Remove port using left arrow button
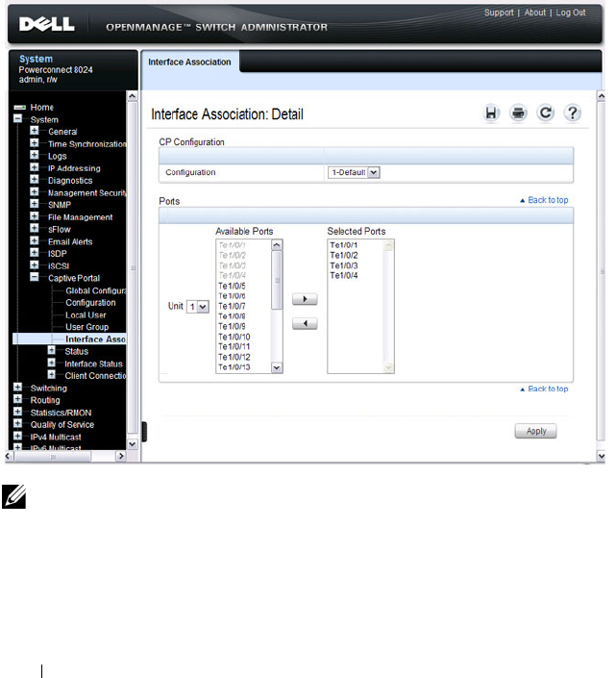616x678 pixels. tap(305, 323)
